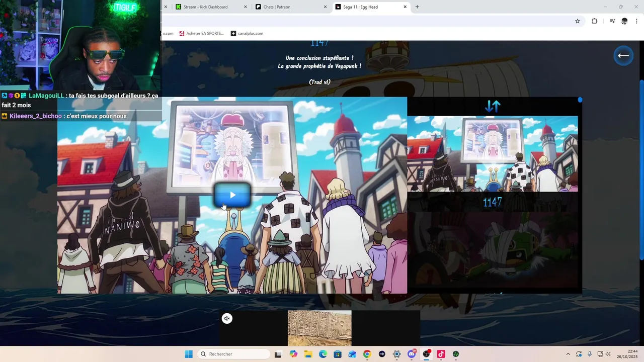Open Task View from the taskbar
This screenshot has width=644, height=362.
click(x=278, y=354)
